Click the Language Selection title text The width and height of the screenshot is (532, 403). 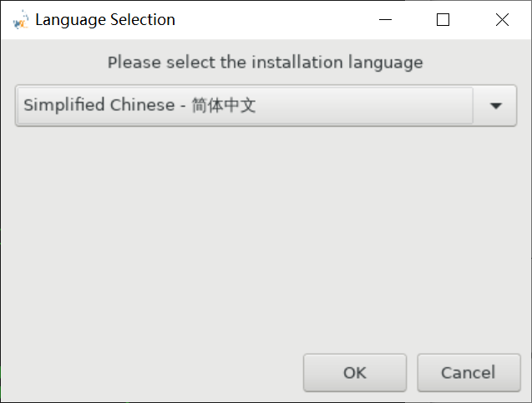pos(105,20)
